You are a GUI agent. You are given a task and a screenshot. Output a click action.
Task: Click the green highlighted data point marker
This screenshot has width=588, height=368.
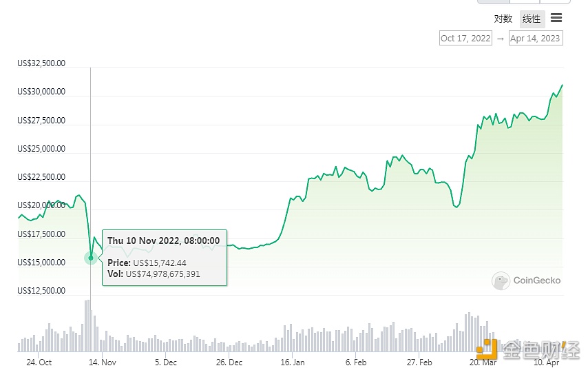coord(91,258)
